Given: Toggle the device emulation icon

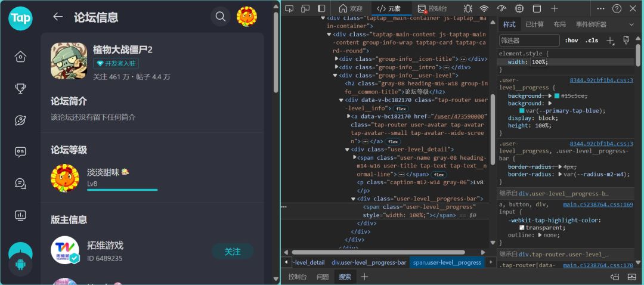Looking at the screenshot, I should click(x=305, y=8).
